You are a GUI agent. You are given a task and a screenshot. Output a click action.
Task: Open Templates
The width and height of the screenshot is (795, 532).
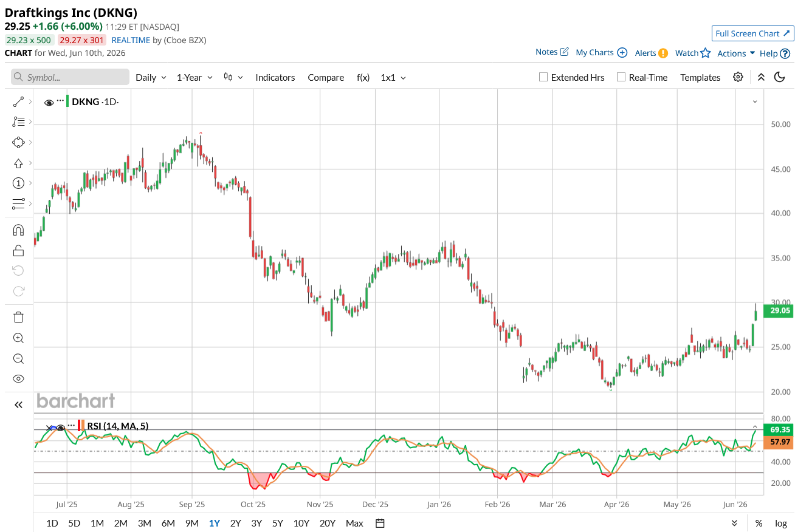(x=700, y=78)
